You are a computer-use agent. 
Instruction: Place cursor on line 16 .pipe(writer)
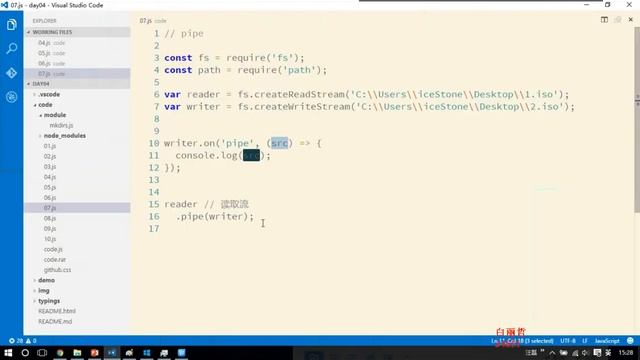215,216
